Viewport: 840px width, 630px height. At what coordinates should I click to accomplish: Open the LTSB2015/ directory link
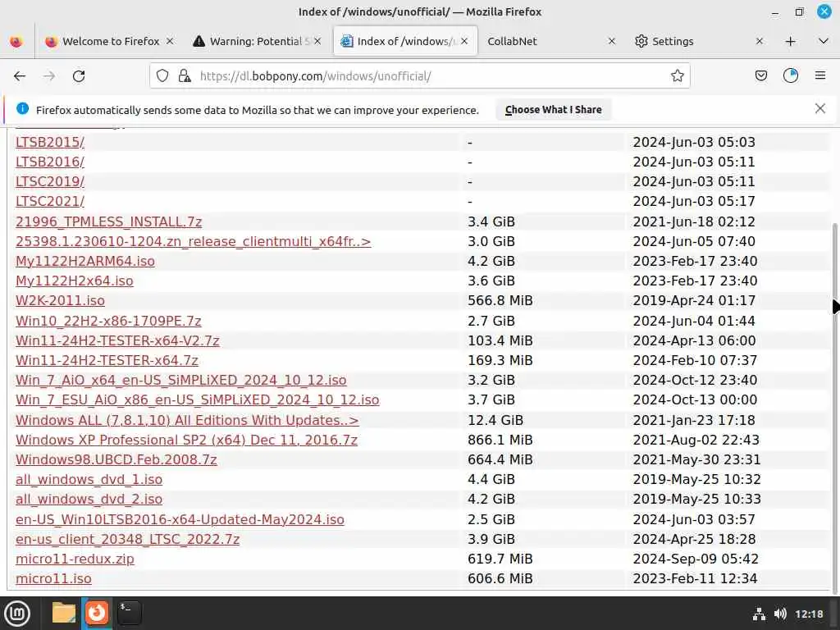point(50,142)
